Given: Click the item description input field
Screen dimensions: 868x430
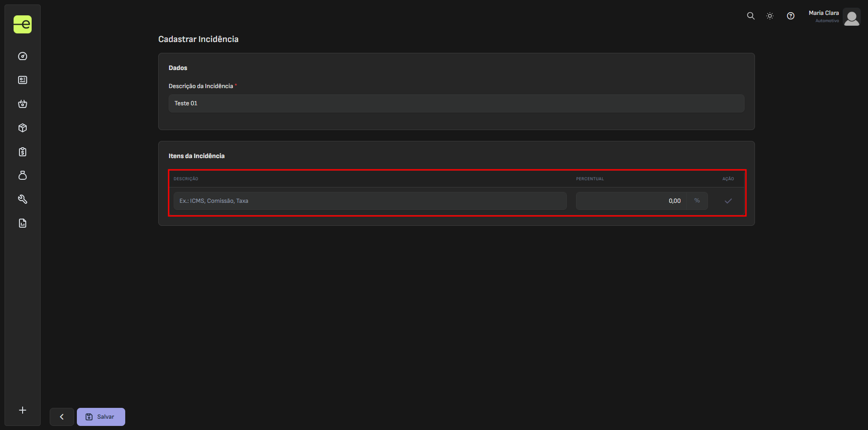Looking at the screenshot, I should click(370, 201).
